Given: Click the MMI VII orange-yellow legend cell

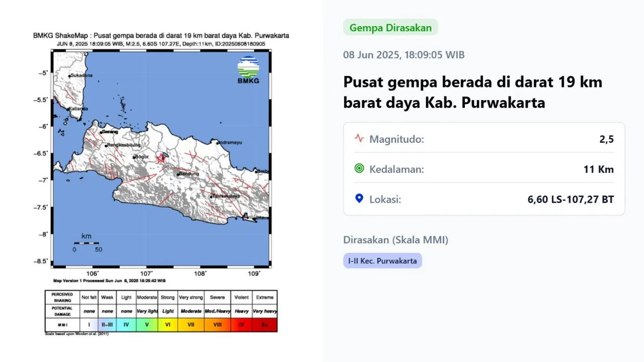Looking at the screenshot, I should [191, 325].
